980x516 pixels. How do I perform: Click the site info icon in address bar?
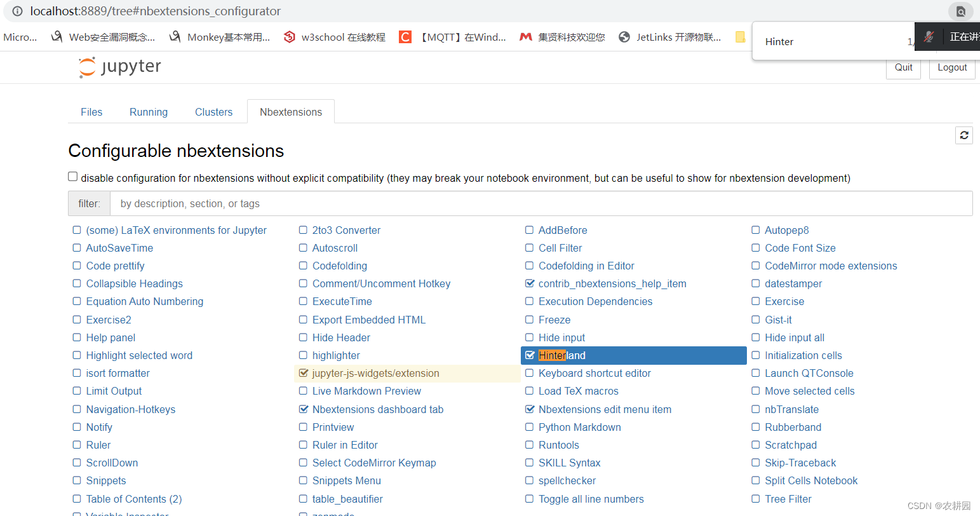click(x=17, y=11)
